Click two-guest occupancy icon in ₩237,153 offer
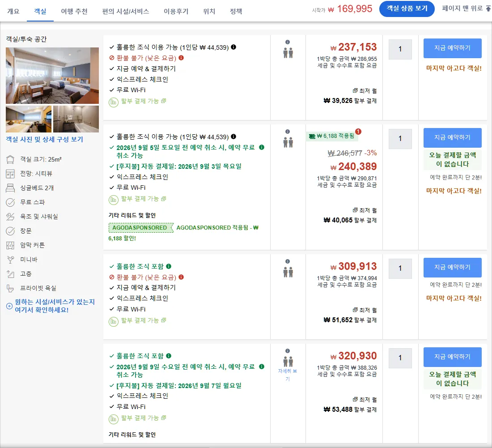The height and width of the screenshot is (448, 492). (x=288, y=53)
